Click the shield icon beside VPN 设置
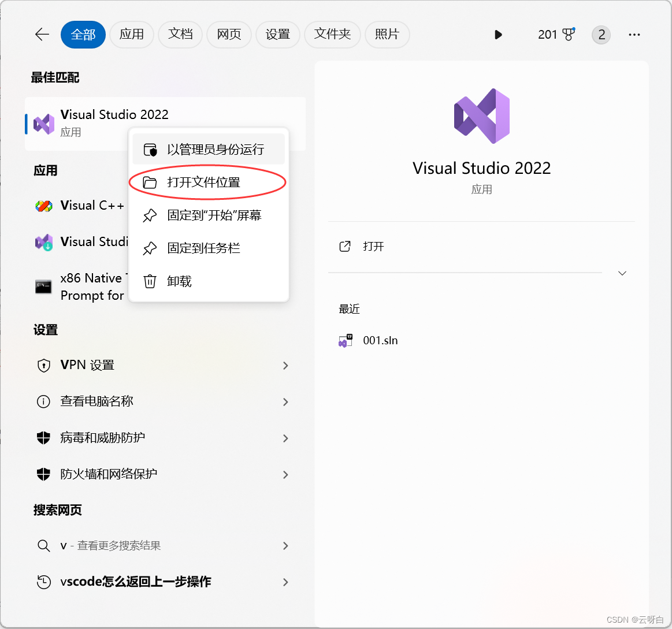 pos(44,366)
